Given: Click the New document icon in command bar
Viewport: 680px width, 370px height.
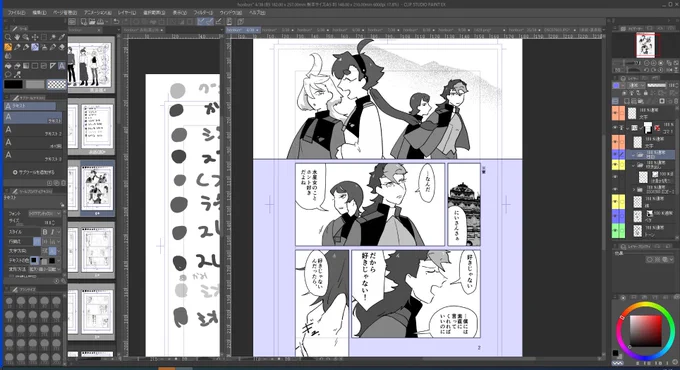Looking at the screenshot, I should (83, 21).
